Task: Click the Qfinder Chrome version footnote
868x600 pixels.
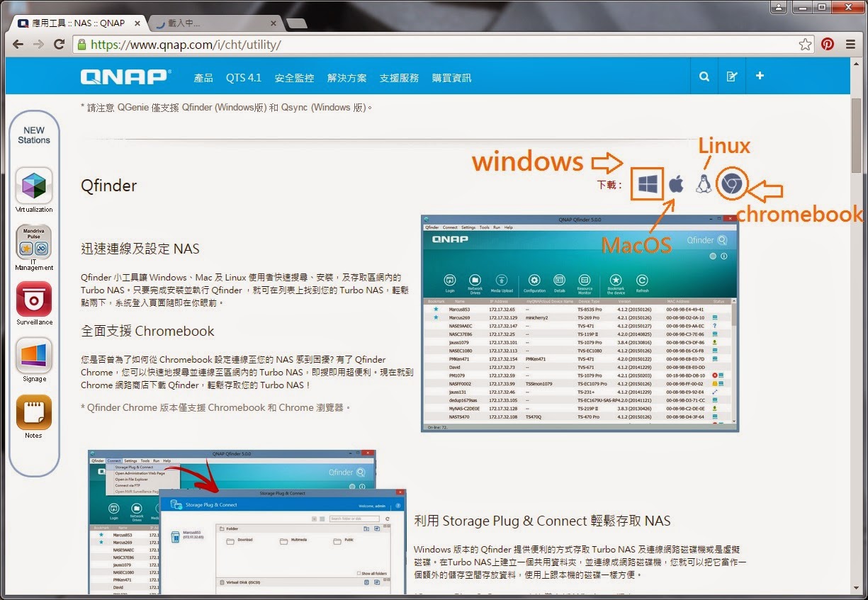Action: (x=216, y=407)
